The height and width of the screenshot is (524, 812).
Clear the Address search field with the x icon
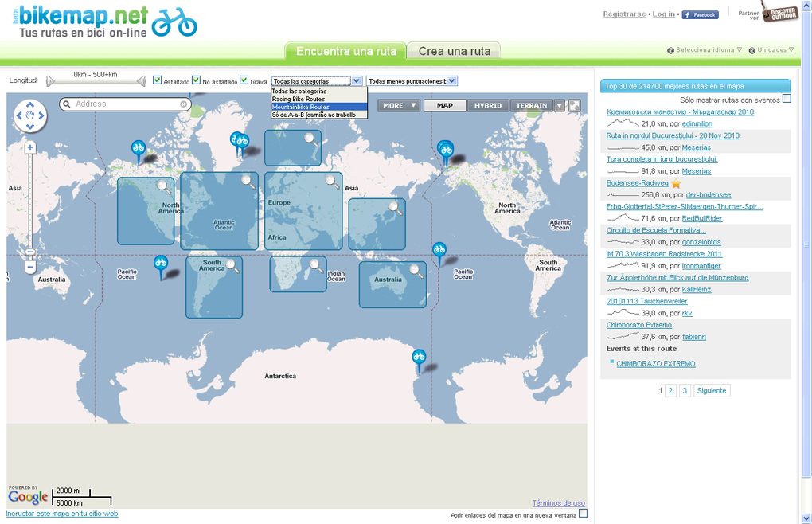(x=182, y=104)
